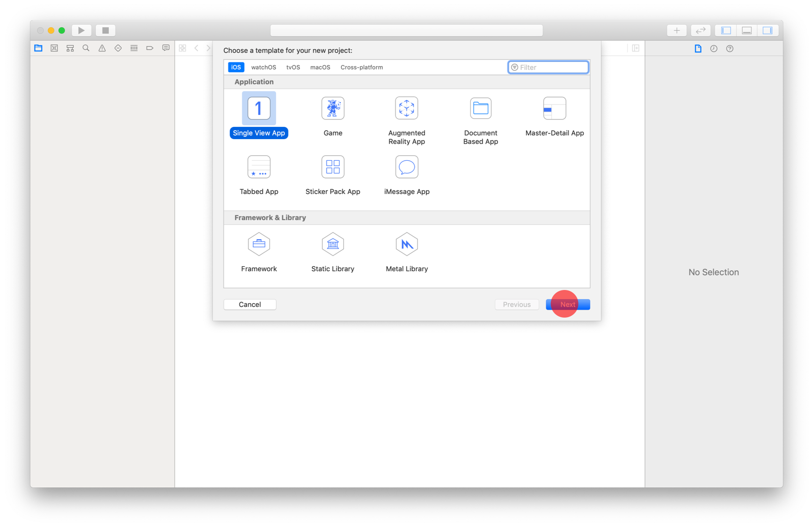The width and height of the screenshot is (812, 527).
Task: Switch to the macOS tab
Action: [x=320, y=67]
